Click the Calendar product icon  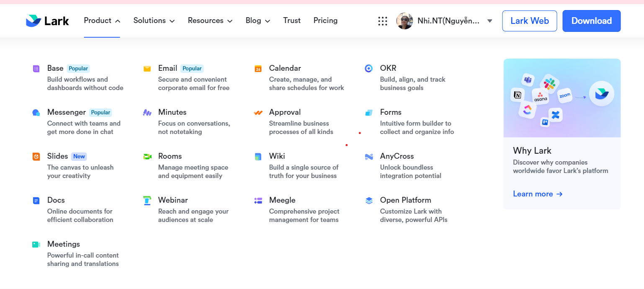(x=258, y=69)
